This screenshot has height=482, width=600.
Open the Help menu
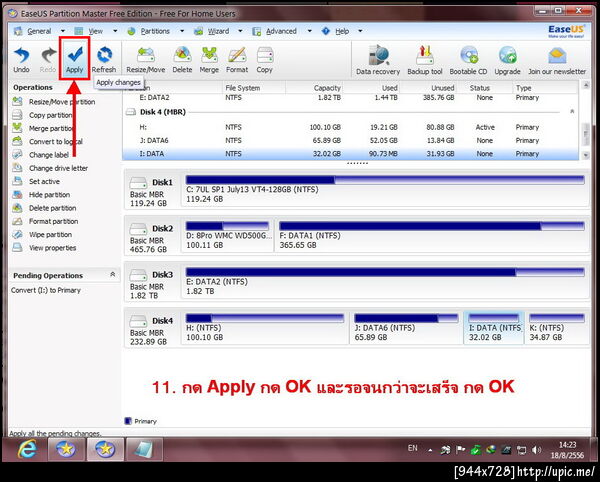click(342, 31)
